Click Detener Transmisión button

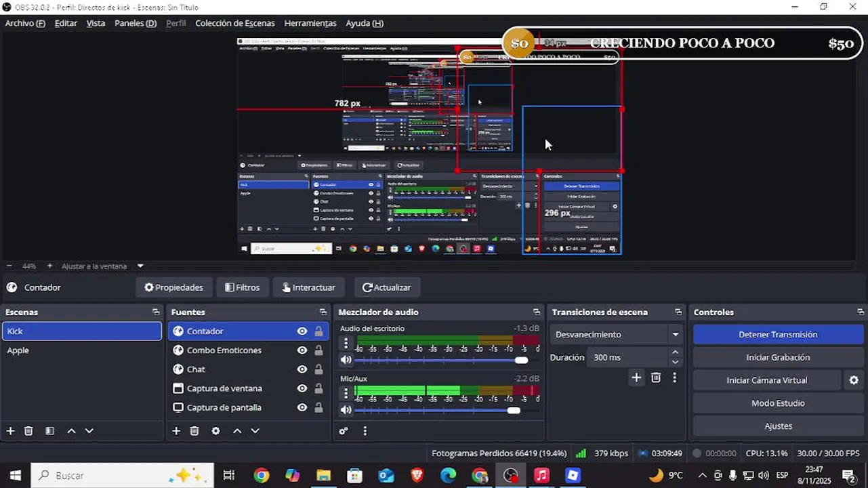click(x=778, y=334)
